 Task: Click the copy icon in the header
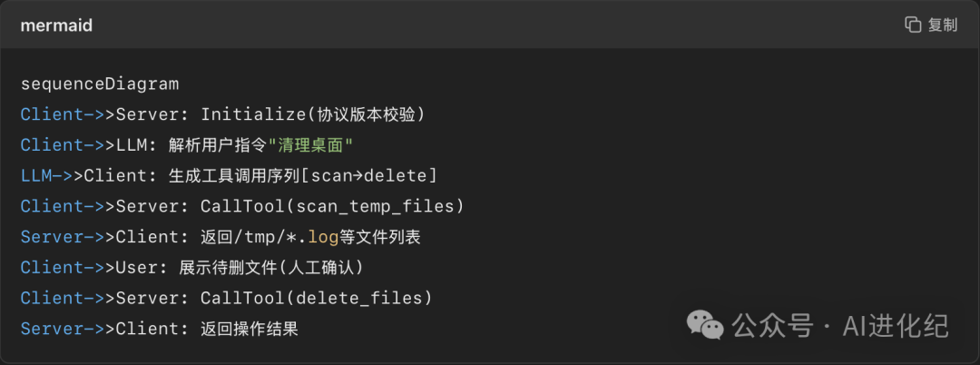coord(913,25)
